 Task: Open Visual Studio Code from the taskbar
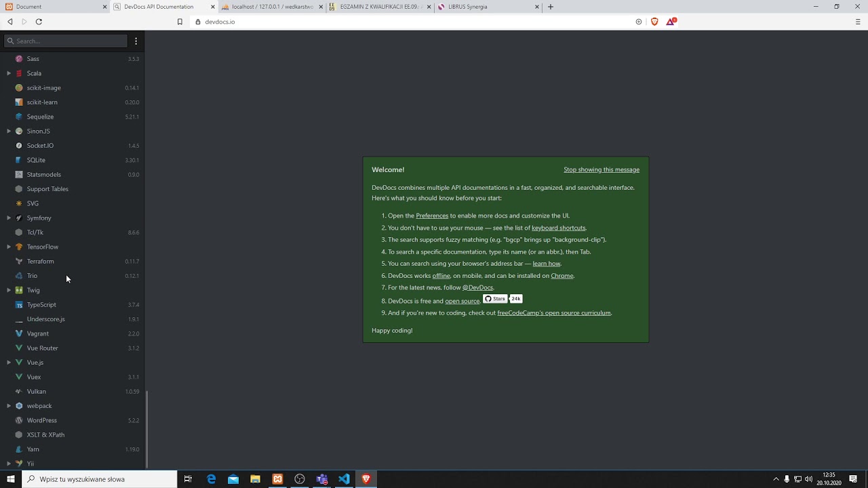tap(344, 479)
